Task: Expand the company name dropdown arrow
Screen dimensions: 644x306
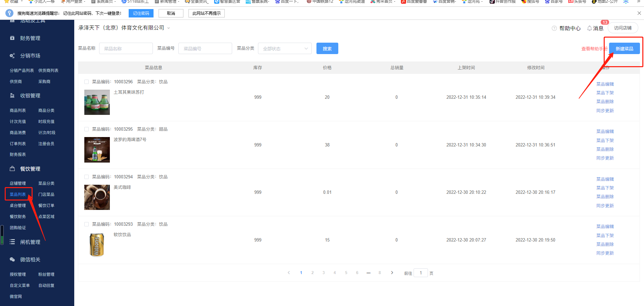Action: pyautogui.click(x=169, y=28)
